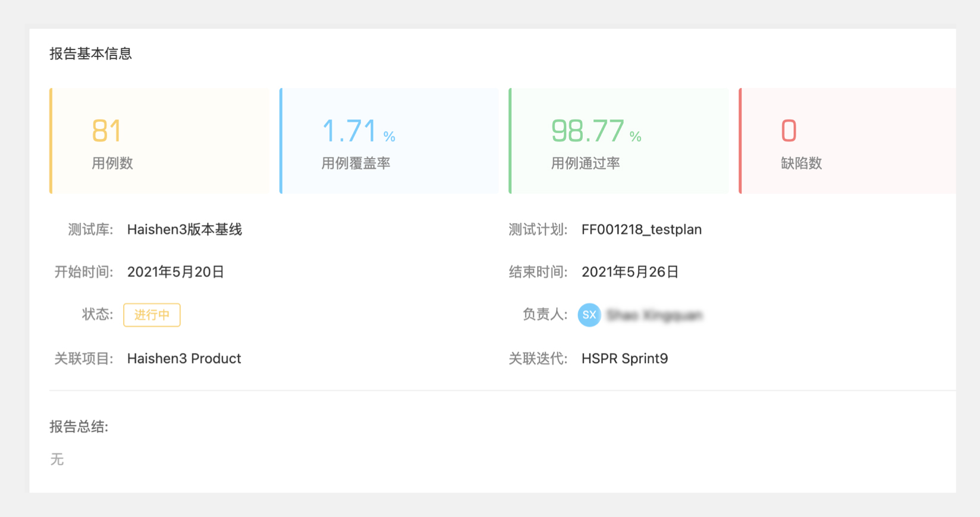980x517 pixels.
Task: Click the 用例通过率 card label
Action: pos(585,163)
